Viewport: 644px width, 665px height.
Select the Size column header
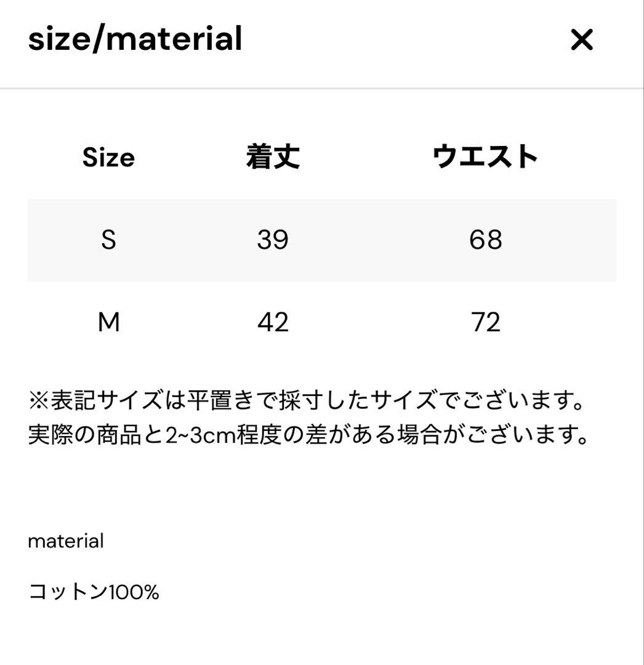tap(109, 157)
